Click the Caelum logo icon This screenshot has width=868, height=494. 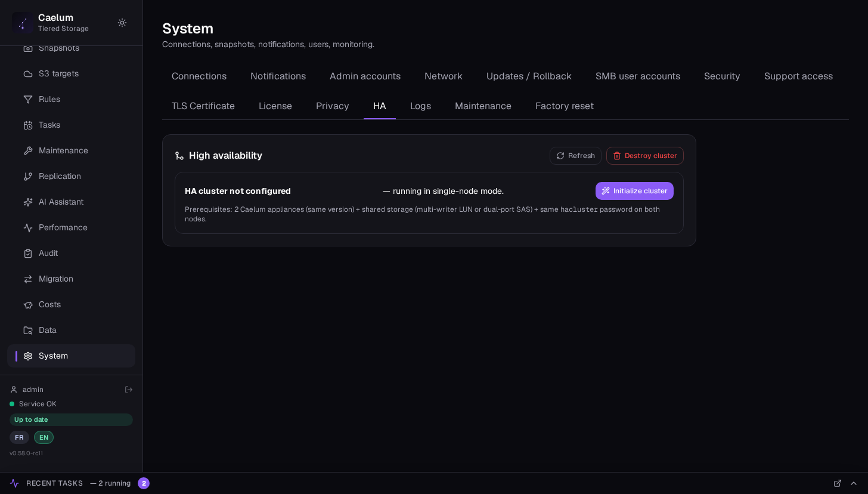[23, 23]
